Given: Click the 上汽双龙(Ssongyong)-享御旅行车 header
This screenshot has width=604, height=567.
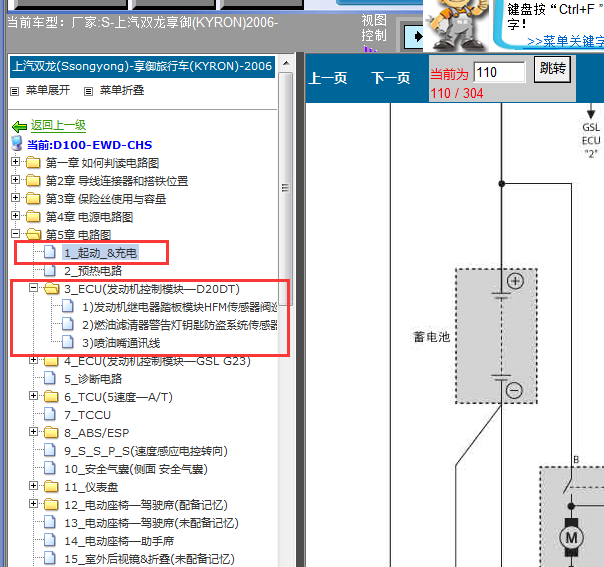Looking at the screenshot, I should coord(142,66).
